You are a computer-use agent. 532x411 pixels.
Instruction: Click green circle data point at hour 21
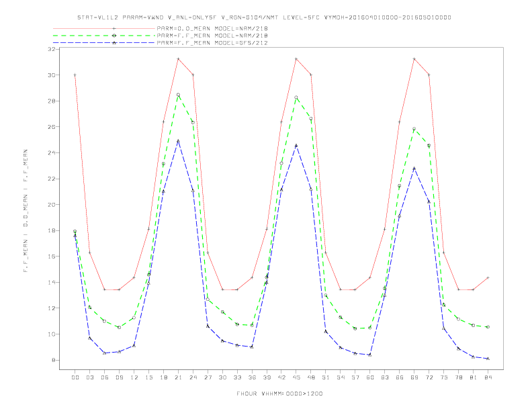coord(178,95)
